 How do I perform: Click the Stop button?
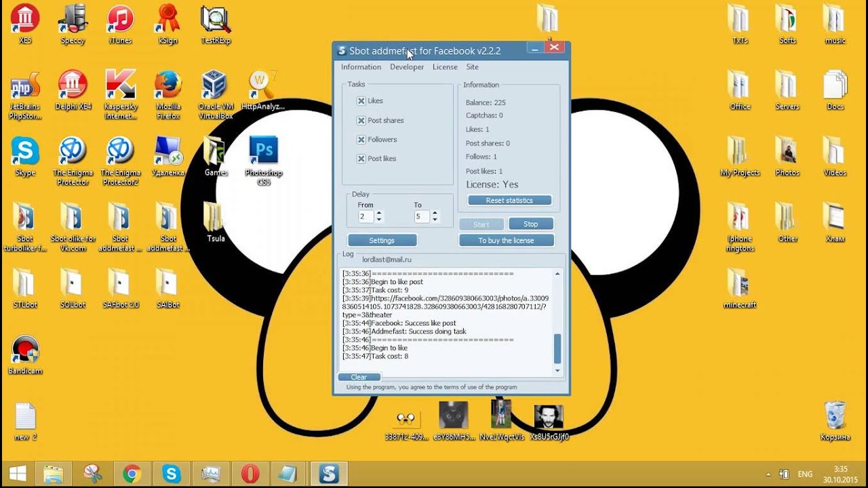531,224
